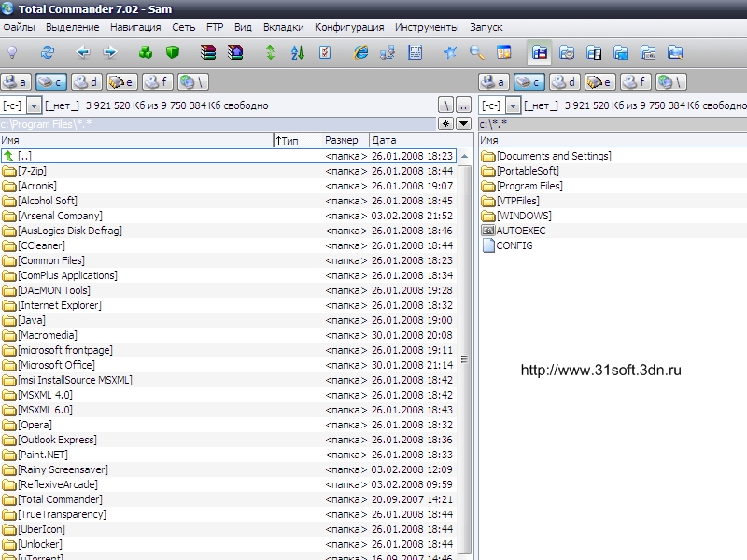Switch left panel to drive f

[x=157, y=82]
